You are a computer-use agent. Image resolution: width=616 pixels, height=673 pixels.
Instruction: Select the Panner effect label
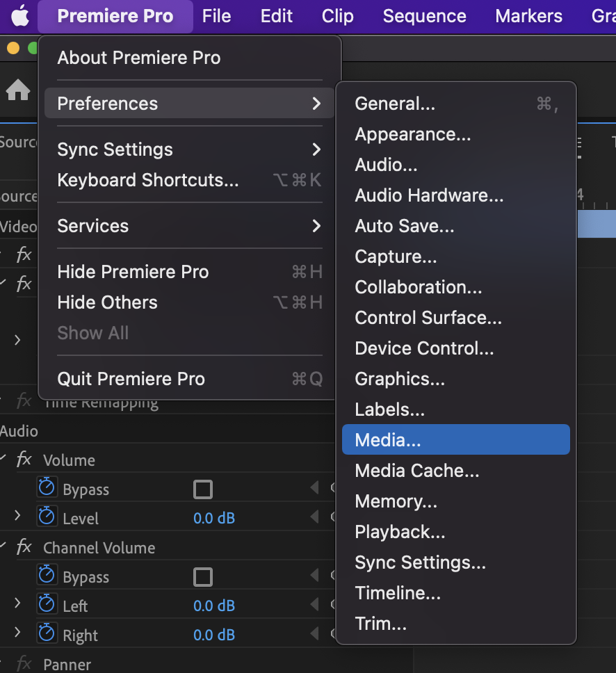67,665
